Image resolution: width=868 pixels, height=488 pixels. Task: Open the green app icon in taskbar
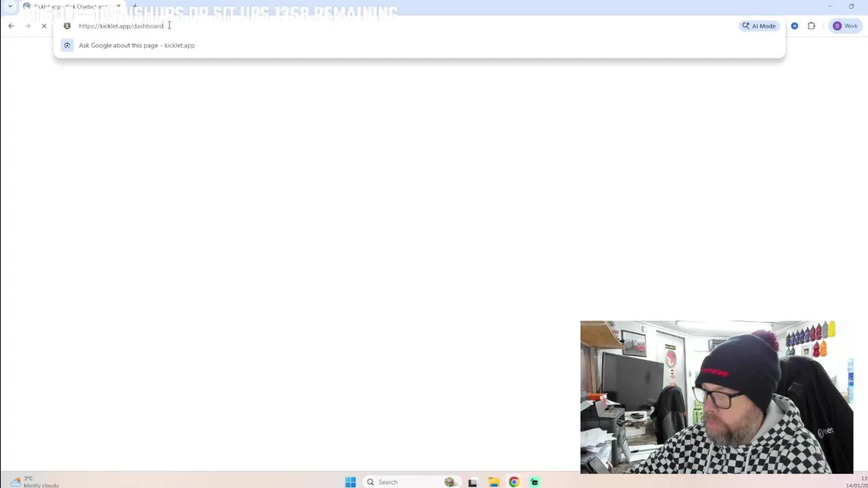(x=534, y=482)
